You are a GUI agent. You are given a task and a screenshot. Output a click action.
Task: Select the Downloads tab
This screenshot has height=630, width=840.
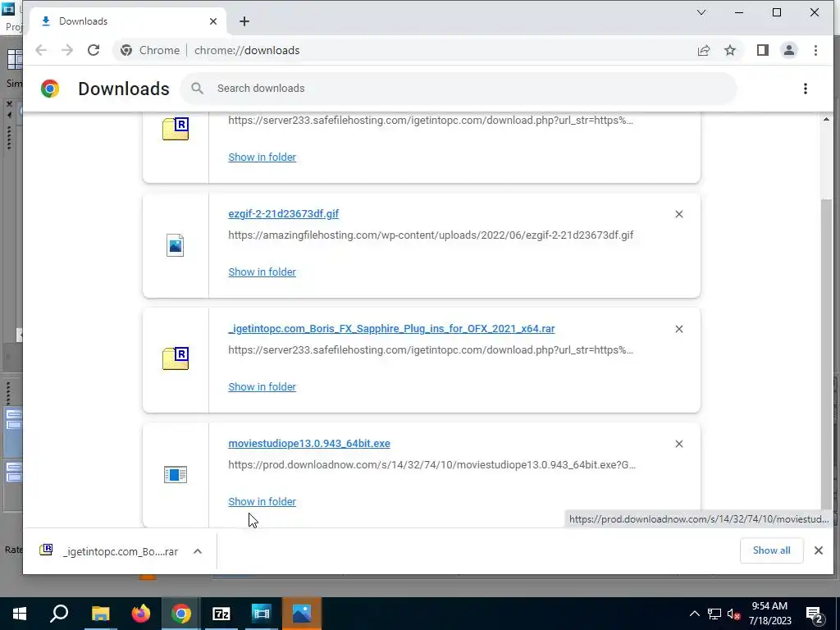(126, 21)
